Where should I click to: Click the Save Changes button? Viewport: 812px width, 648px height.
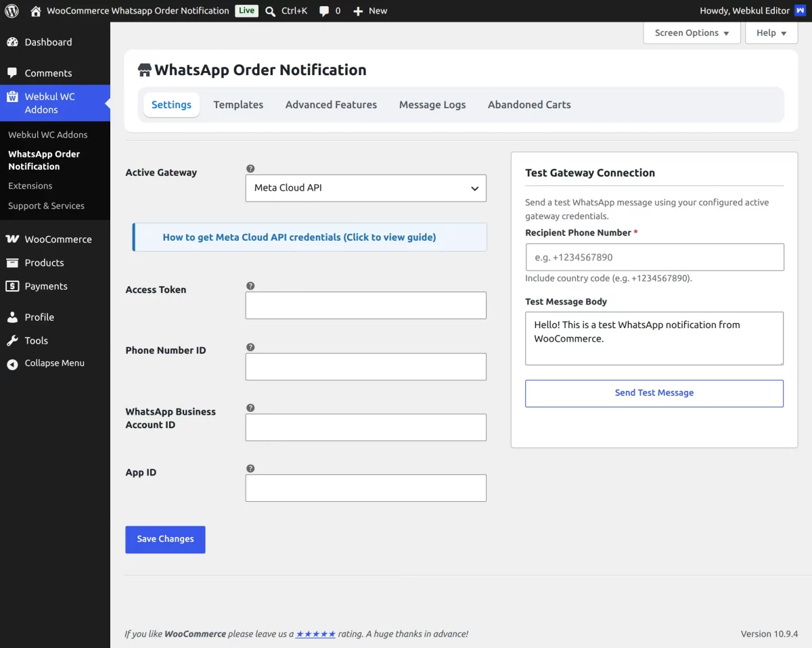point(165,540)
